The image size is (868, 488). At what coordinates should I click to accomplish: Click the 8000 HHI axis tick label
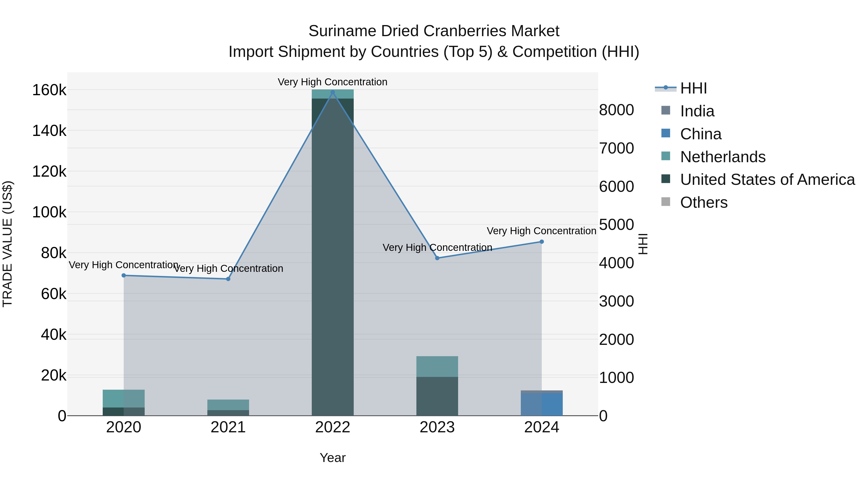click(x=617, y=110)
